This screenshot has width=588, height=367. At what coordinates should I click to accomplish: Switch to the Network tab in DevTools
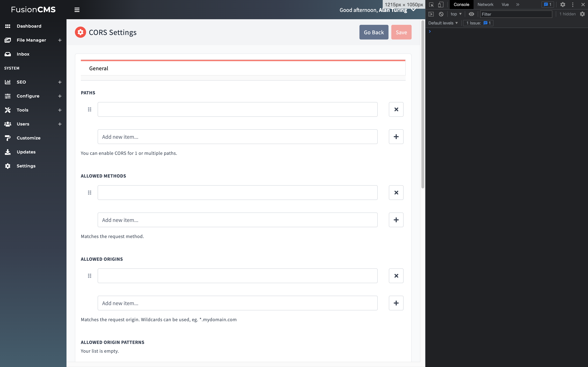(x=485, y=4)
